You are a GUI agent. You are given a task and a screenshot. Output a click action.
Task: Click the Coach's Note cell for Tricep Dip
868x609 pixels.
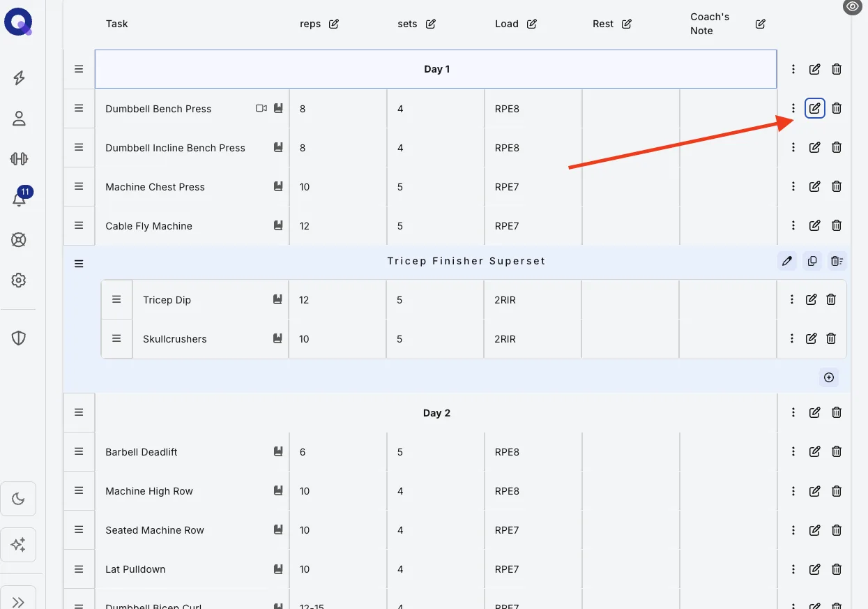[x=728, y=299]
